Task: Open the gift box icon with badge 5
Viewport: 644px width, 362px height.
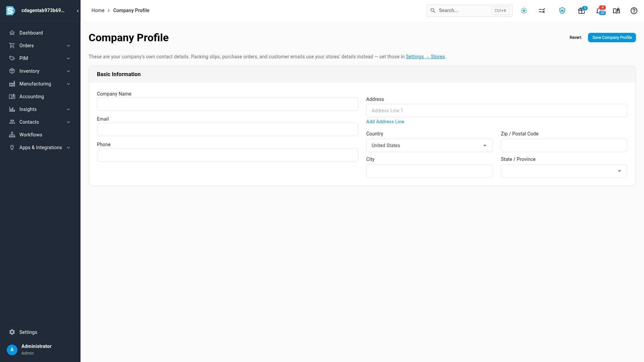Action: (x=582, y=11)
